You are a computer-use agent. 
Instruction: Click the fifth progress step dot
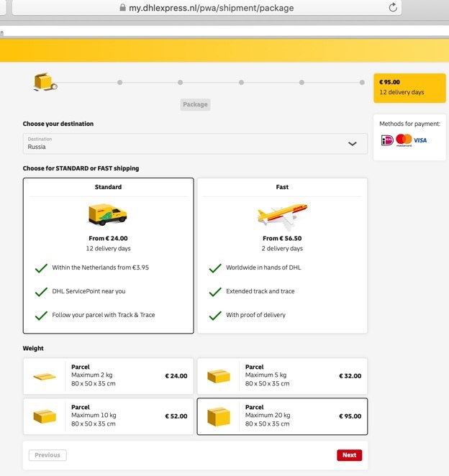(301, 82)
